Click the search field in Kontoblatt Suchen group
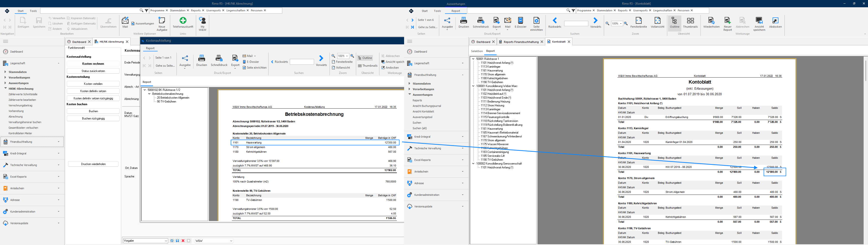The image size is (868, 245). pos(576,24)
